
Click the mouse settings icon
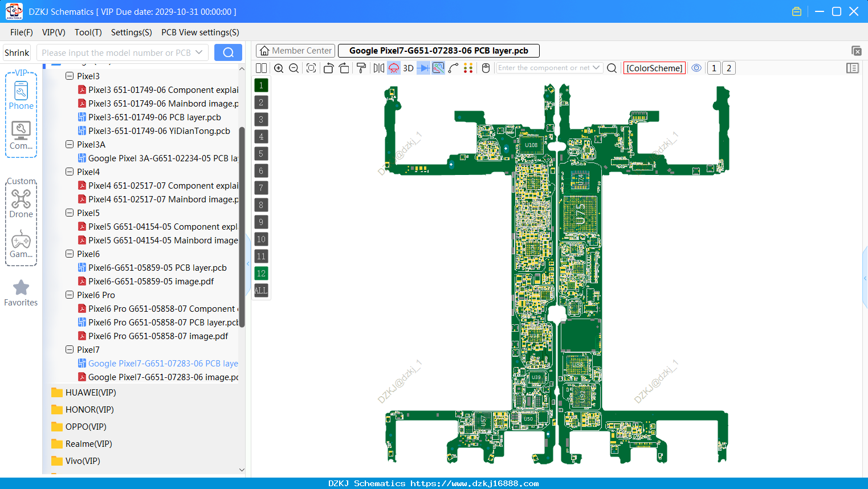(x=486, y=68)
